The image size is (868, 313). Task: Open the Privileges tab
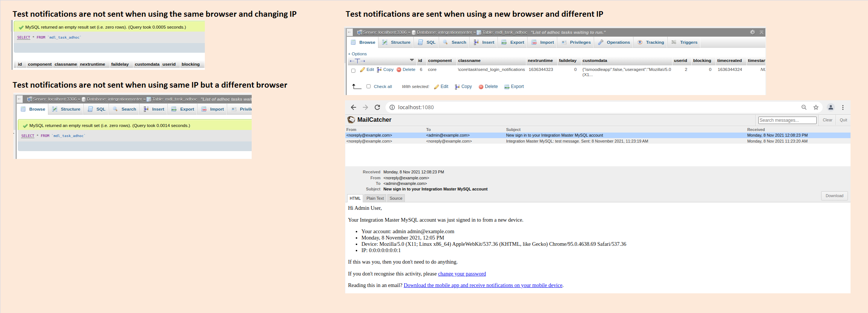click(x=576, y=42)
